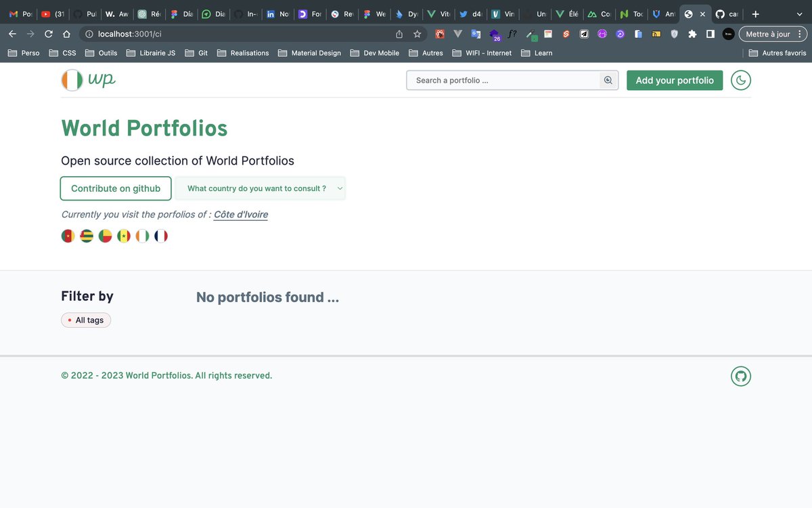Switch to the LinkedIn tab
Screen dimensions: 812x508
click(277, 14)
